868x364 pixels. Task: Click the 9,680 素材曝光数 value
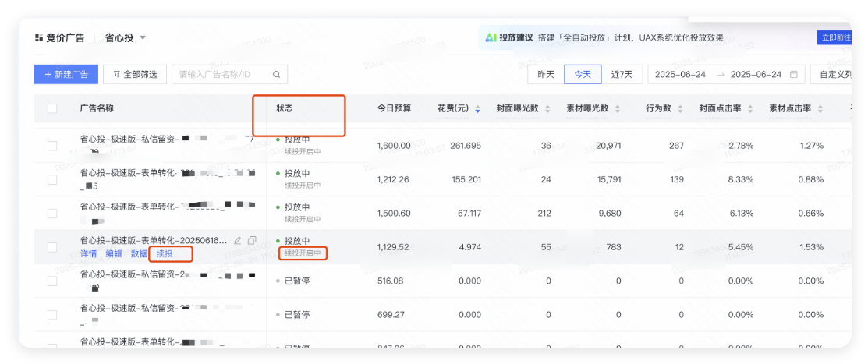[x=610, y=214]
